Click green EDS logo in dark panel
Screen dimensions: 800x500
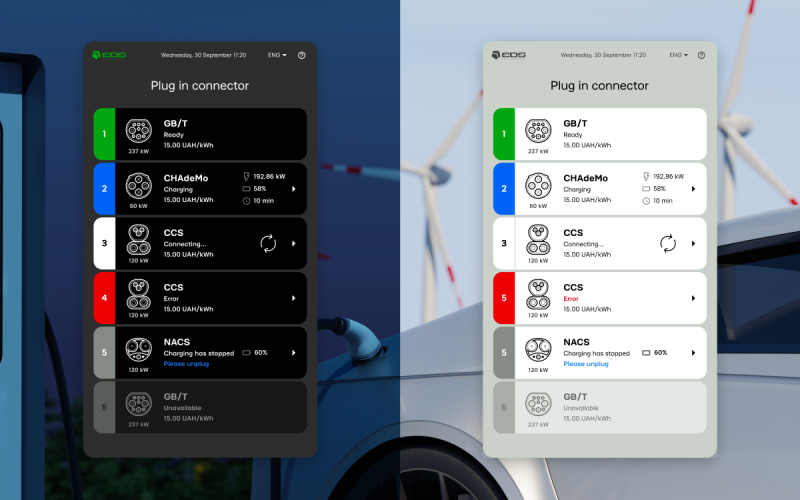click(109, 55)
